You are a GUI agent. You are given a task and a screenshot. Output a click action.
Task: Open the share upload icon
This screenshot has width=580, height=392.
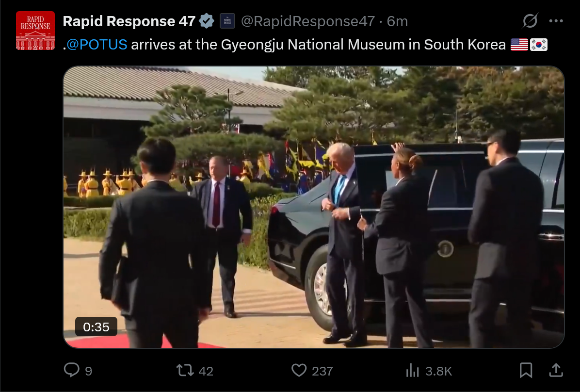click(556, 370)
